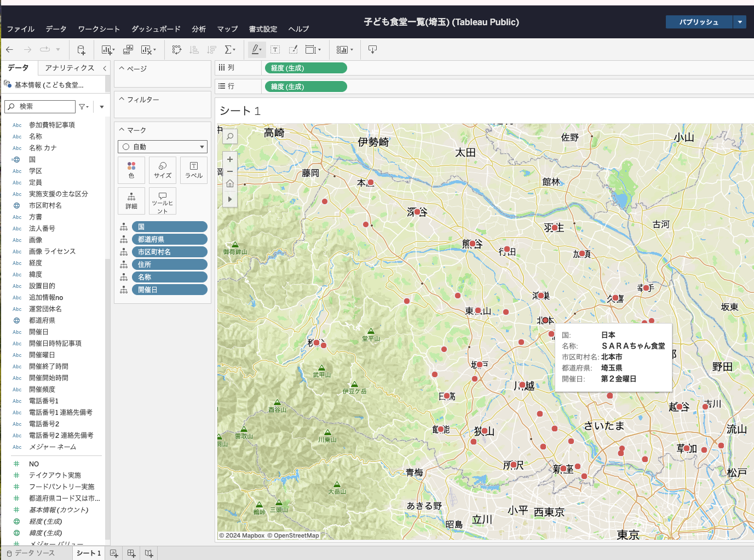Open the ワークシート menu
This screenshot has width=754, height=560.
point(99,29)
